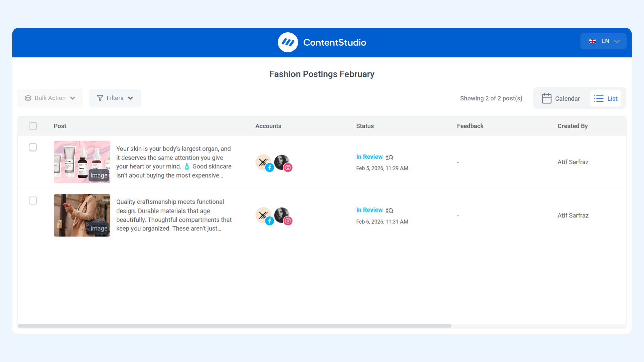644x362 pixels.
Task: Click Facebook account avatar on craftsmanship post
Action: click(264, 216)
